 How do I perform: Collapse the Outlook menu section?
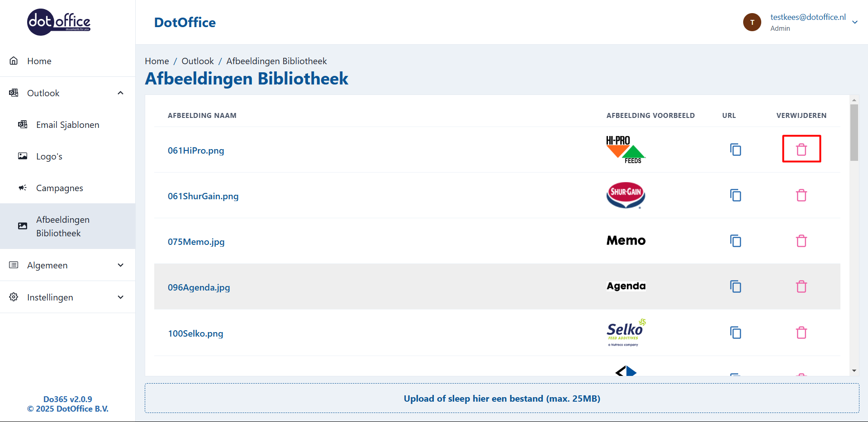coord(120,93)
